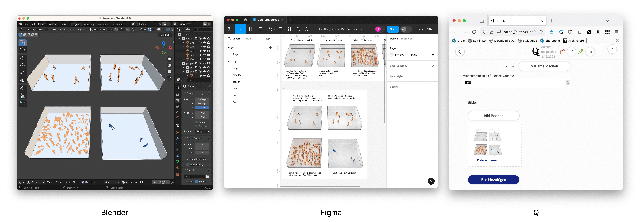Select Blender's Rotate tool
This screenshot has height=222, width=644.
click(22, 65)
